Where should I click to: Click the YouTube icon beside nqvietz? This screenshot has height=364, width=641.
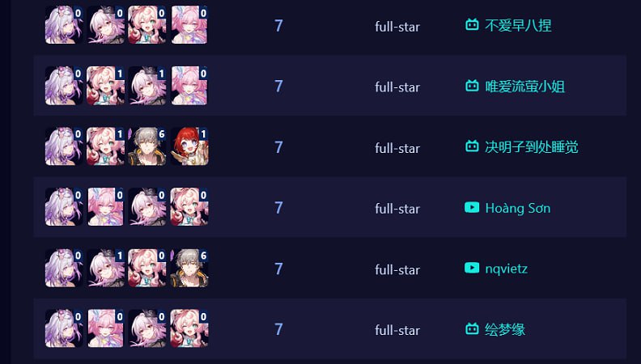[x=472, y=268]
